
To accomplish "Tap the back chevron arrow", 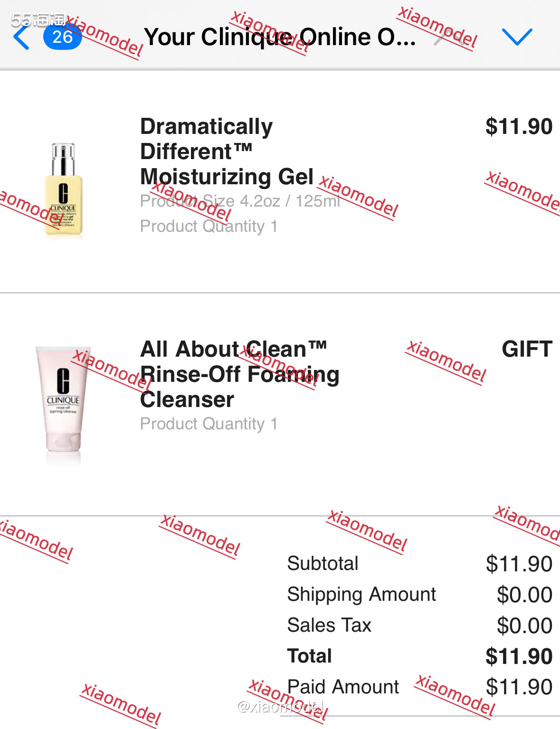I will pyautogui.click(x=21, y=38).
